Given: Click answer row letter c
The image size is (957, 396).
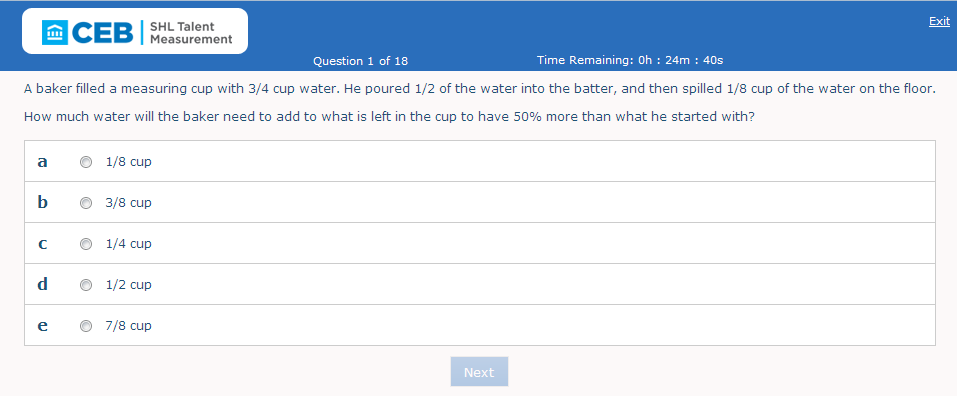Looking at the screenshot, I should (x=42, y=244).
